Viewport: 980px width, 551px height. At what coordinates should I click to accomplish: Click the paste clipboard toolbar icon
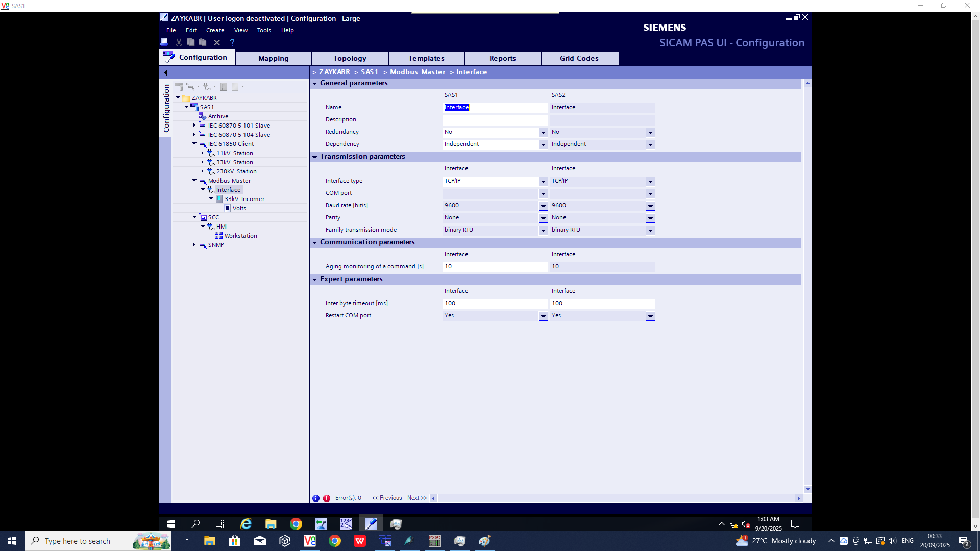(x=203, y=42)
